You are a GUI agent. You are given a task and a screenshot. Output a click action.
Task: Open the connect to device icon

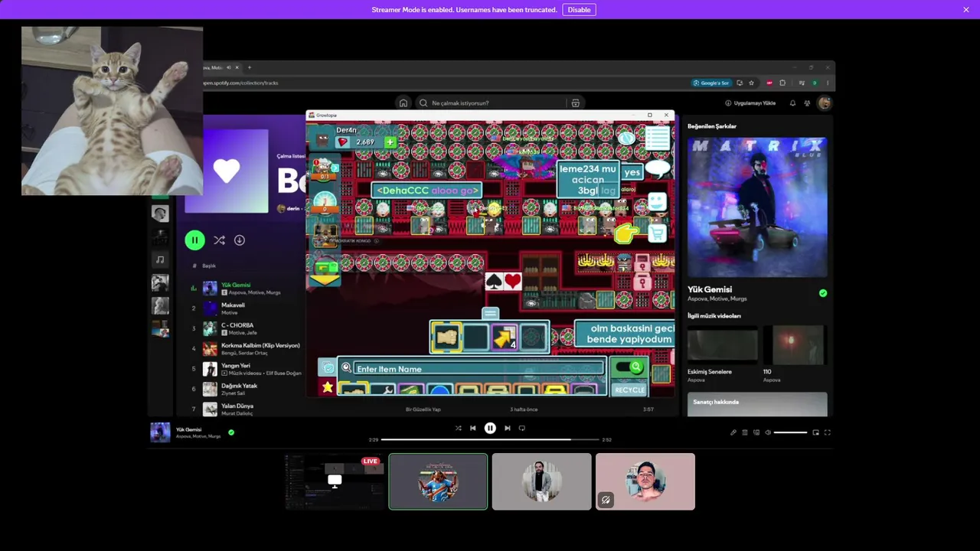click(x=756, y=432)
